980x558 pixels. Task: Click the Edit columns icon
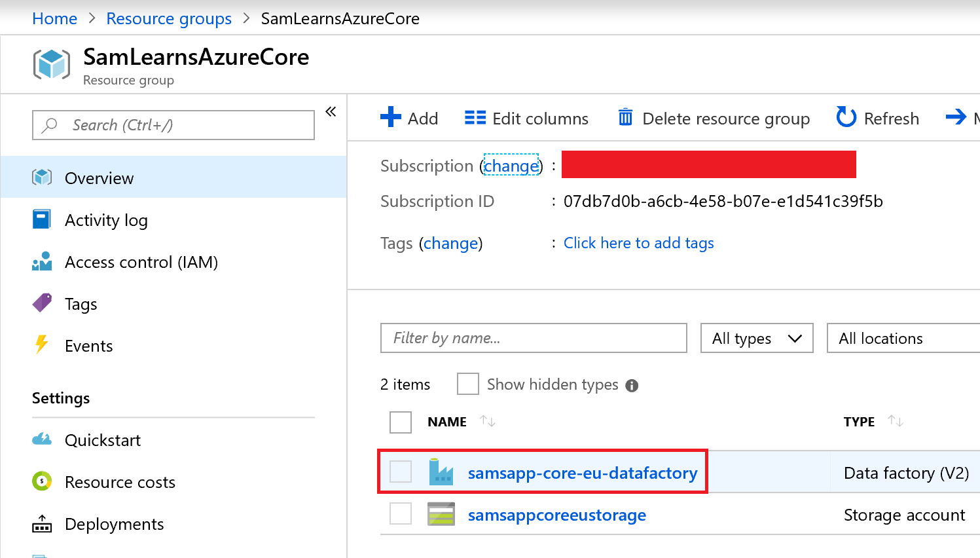point(475,118)
